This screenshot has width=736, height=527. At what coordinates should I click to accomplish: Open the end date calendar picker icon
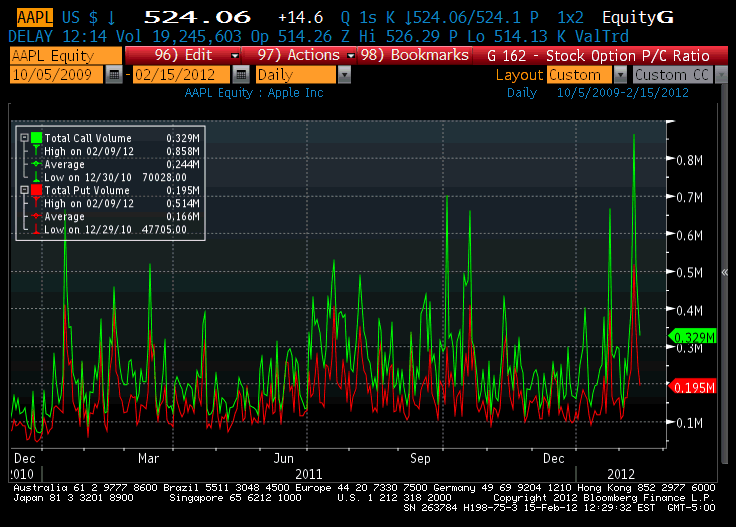click(x=240, y=75)
